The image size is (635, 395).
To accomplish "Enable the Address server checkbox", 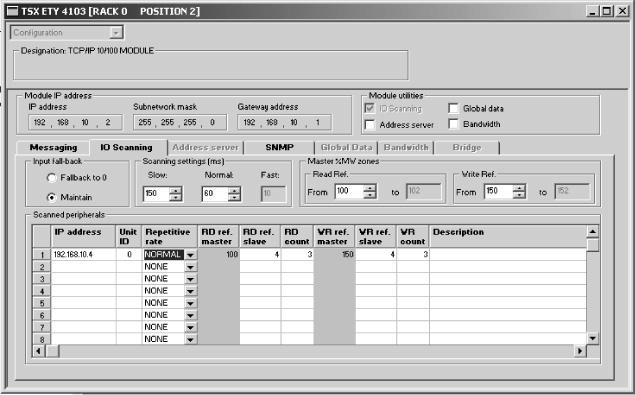I will (x=369, y=124).
